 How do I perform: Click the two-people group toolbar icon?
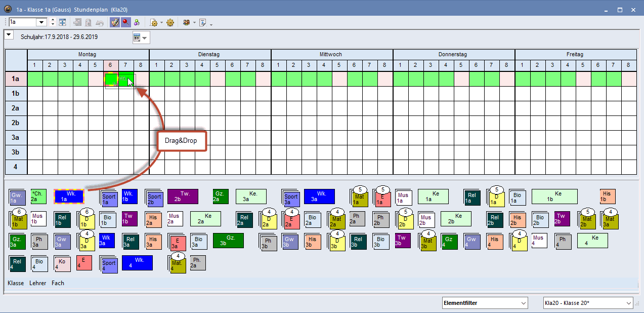(x=187, y=22)
